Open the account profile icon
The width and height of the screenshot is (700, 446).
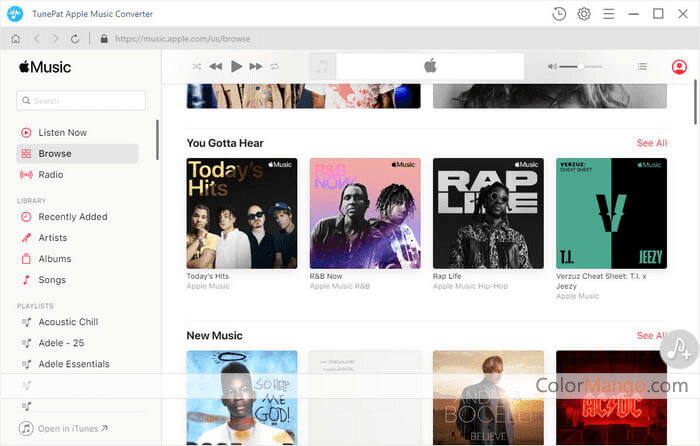pyautogui.click(x=679, y=67)
